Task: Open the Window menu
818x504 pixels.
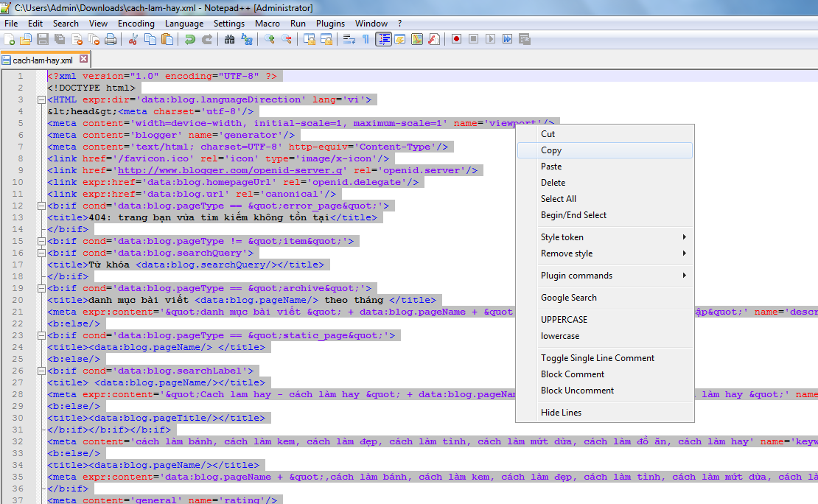Action: click(371, 24)
